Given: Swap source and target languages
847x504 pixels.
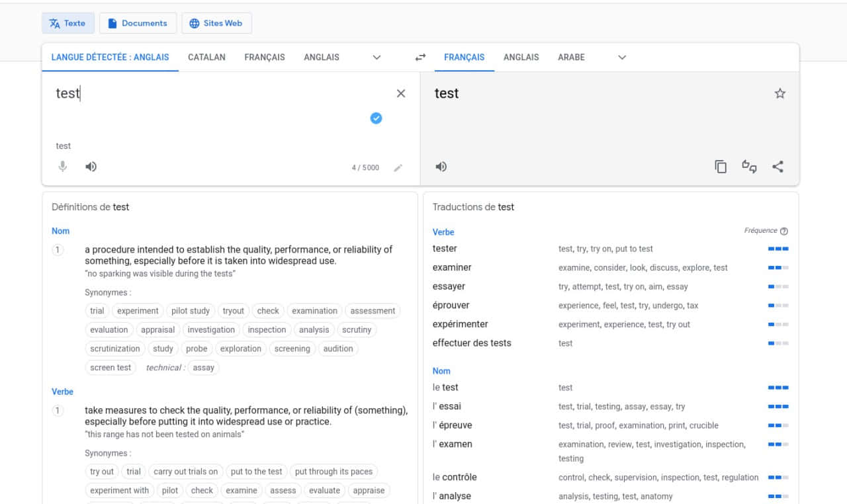Looking at the screenshot, I should point(420,58).
